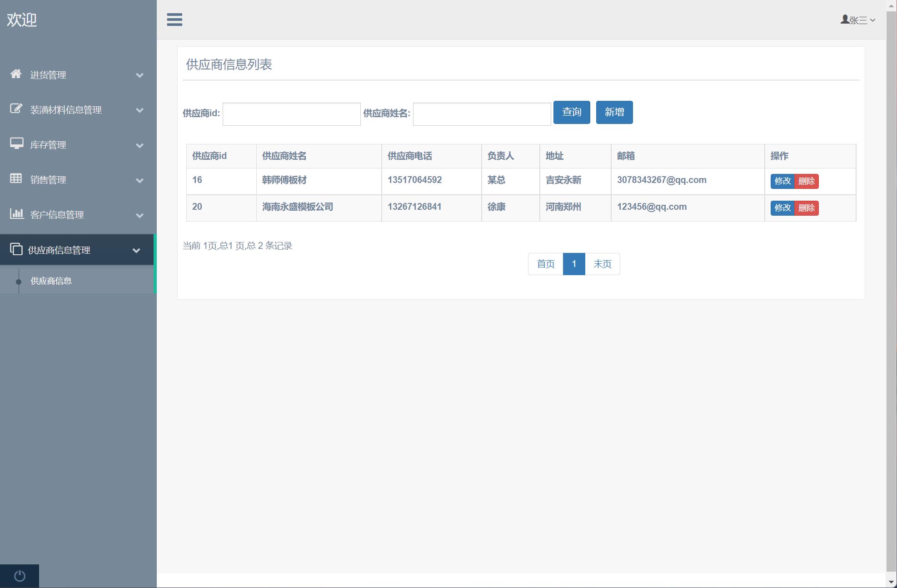The image size is (897, 588).
Task: Select the 供应商信息 submenu item
Action: click(x=50, y=281)
